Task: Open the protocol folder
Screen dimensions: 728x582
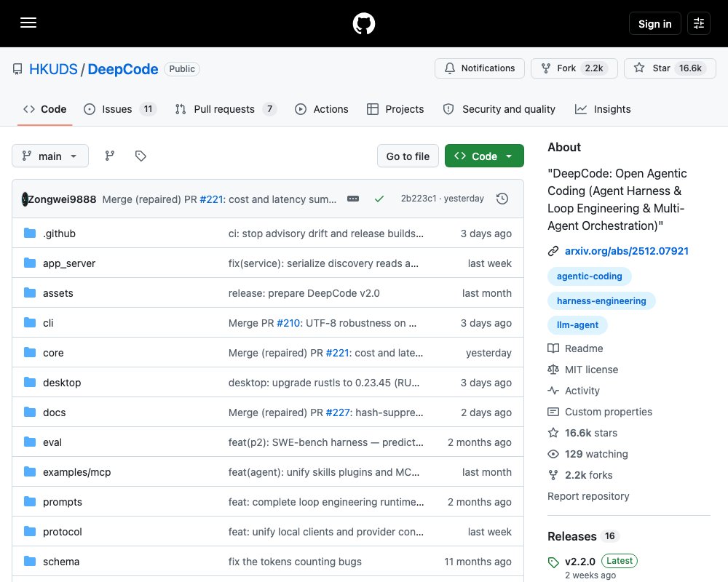Action: [63, 531]
